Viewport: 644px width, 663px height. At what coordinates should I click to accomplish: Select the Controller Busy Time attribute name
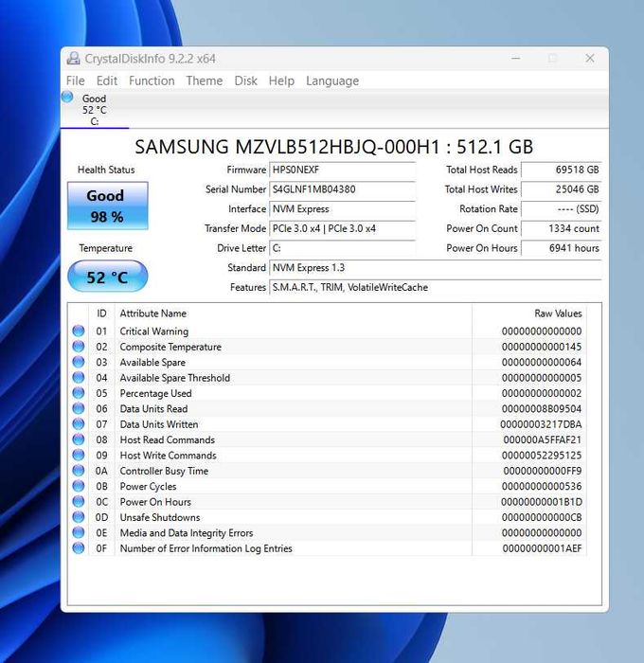point(164,471)
